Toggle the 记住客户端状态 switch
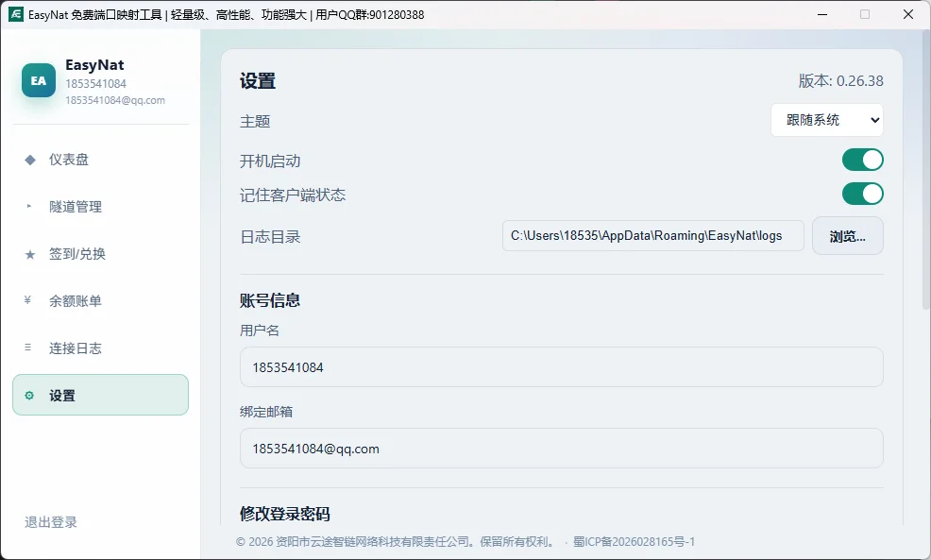931x560 pixels. coord(862,194)
